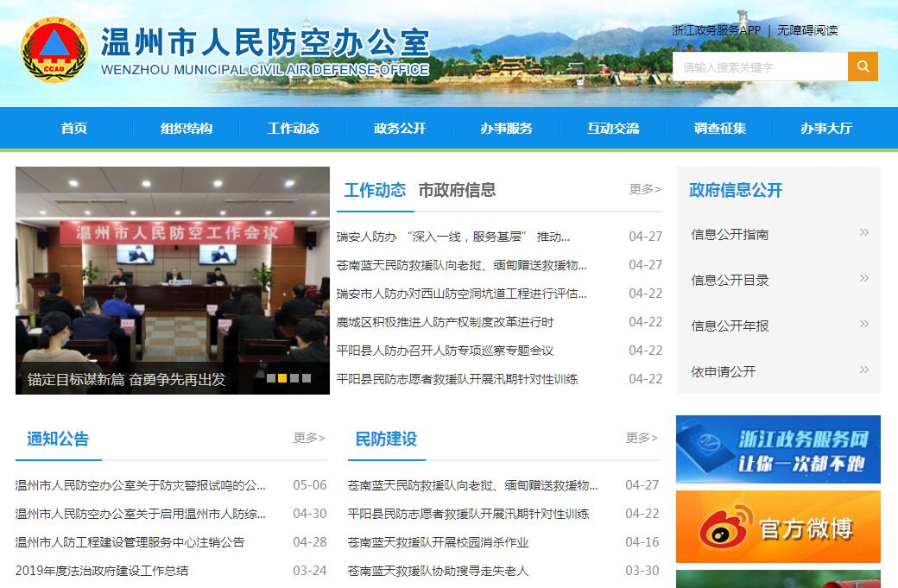
Task: Click the orange search magnifier button
Action: pyautogui.click(x=863, y=66)
